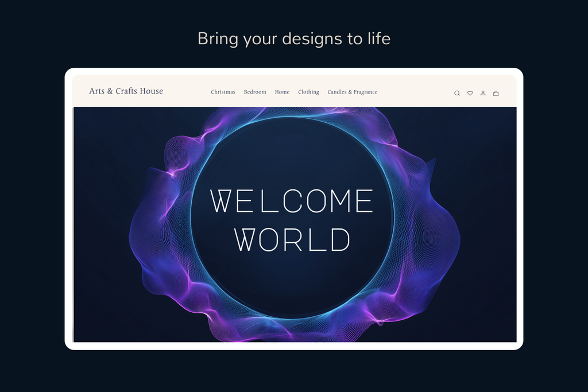Screen dimensions: 588x392
Task: Open the search icon in header
Action: point(457,94)
